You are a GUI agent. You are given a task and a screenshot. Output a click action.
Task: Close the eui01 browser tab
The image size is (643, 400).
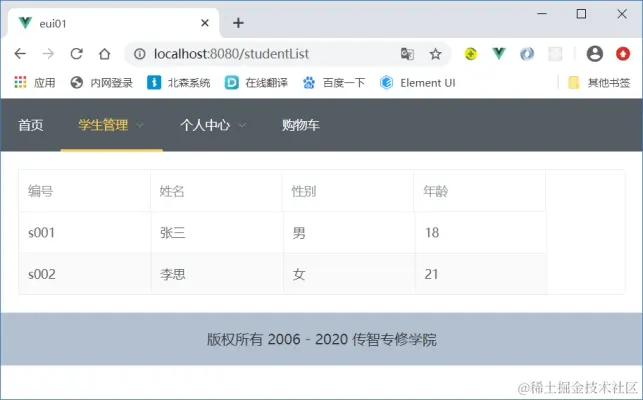tap(205, 23)
